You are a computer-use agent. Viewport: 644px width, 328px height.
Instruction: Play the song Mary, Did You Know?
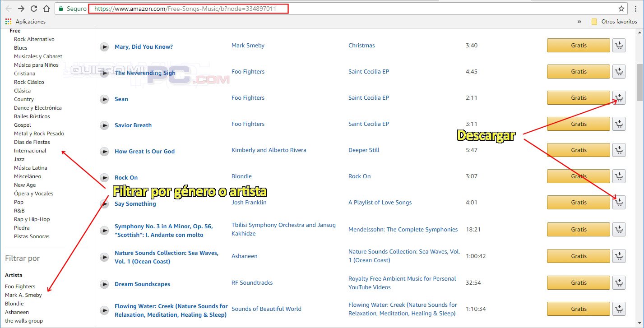tap(104, 46)
